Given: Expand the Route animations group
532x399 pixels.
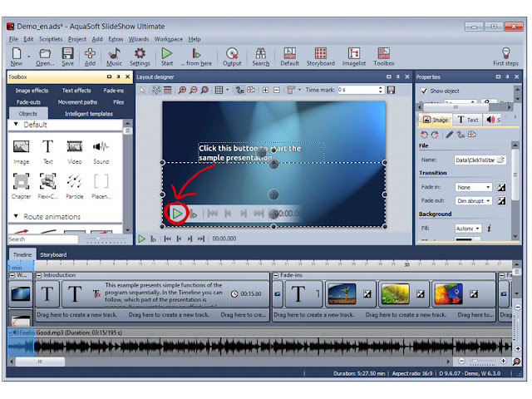Looking at the screenshot, I should click(16, 216).
